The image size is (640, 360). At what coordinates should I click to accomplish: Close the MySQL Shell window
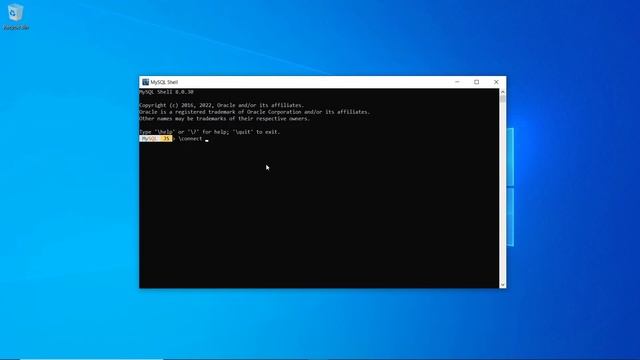point(496,82)
